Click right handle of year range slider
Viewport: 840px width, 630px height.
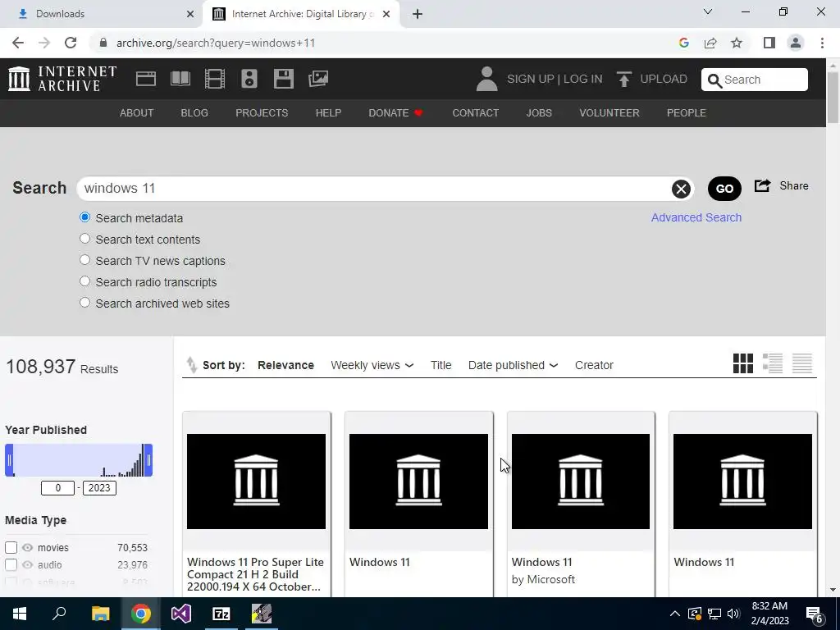coord(148,460)
